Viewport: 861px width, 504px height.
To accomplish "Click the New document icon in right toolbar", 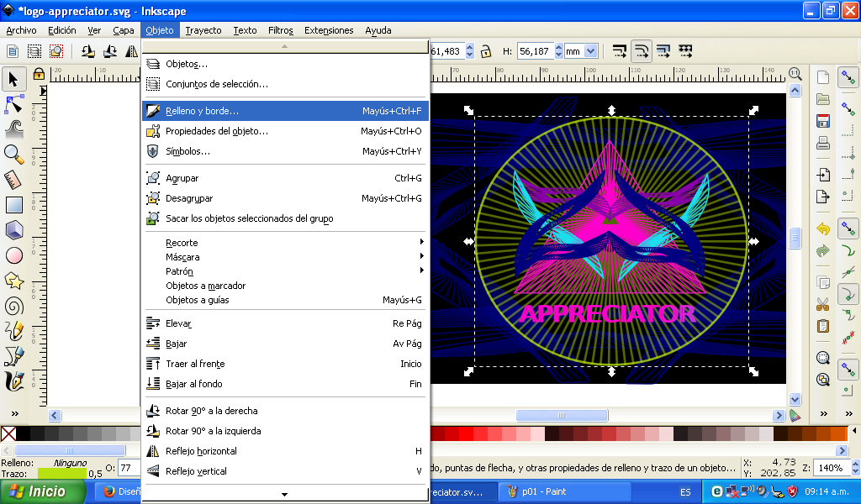I will coord(822,77).
